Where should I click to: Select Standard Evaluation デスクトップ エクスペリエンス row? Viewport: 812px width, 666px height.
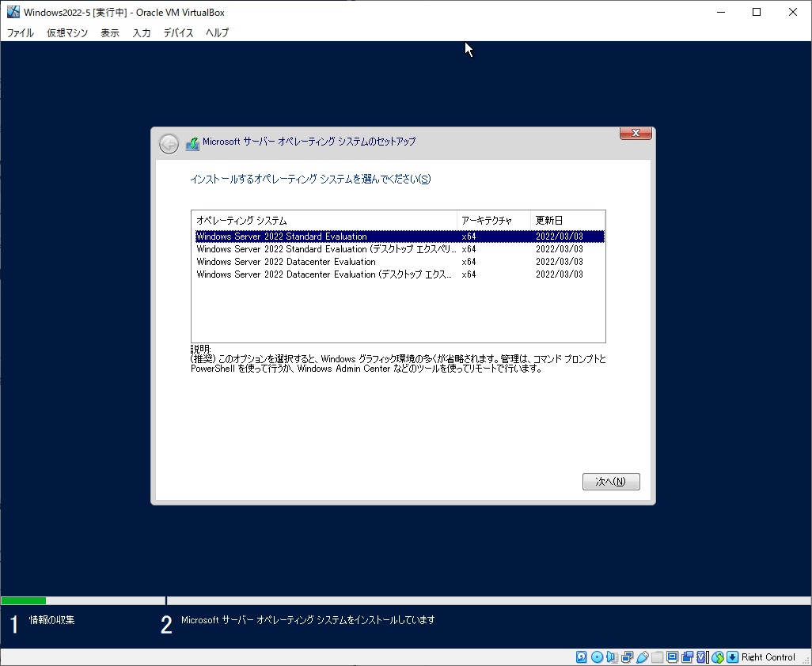tap(399, 249)
